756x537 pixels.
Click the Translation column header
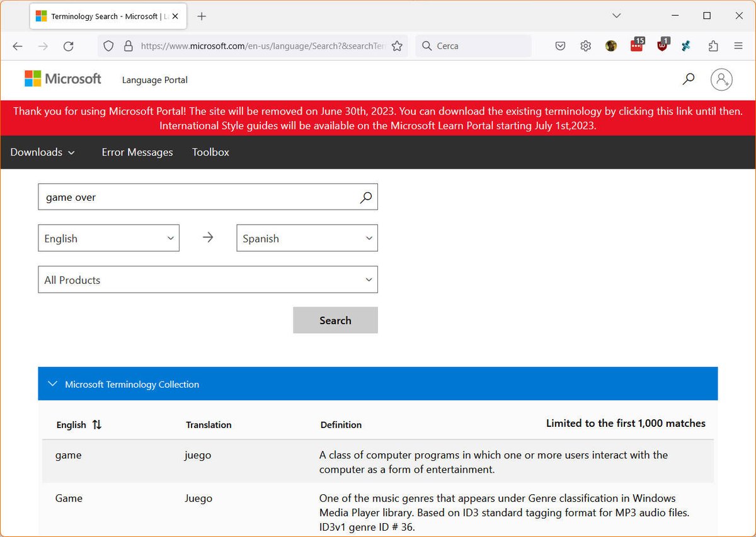(209, 425)
